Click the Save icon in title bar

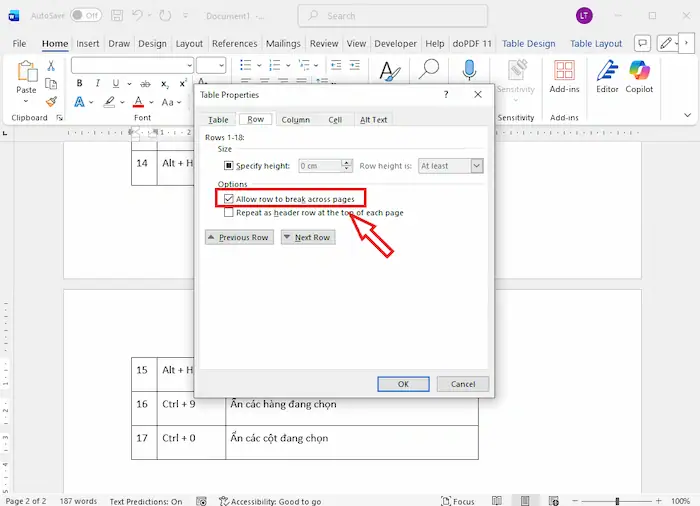(117, 16)
